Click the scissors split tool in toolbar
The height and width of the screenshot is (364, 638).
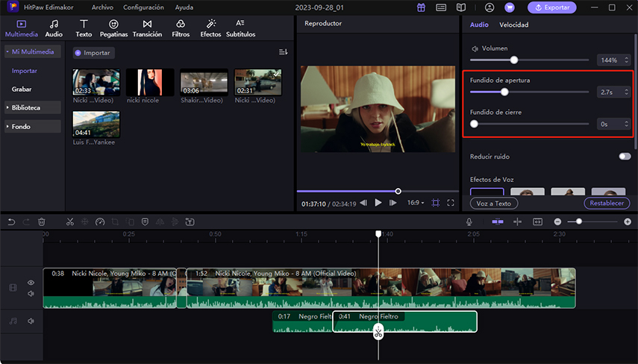[70, 222]
